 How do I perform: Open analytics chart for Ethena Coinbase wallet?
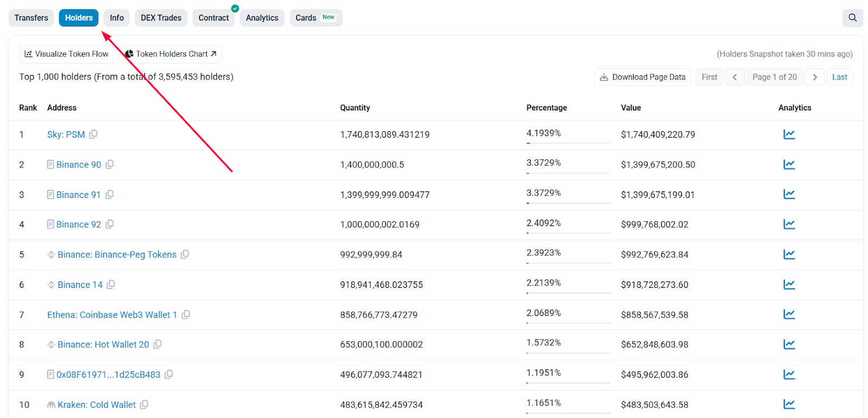[x=789, y=314]
